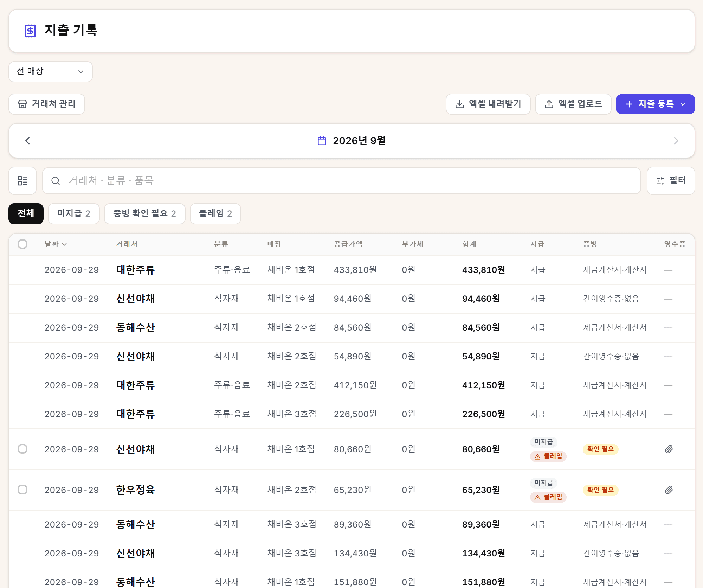Select the 클레임 2 tab
Image resolution: width=703 pixels, height=588 pixels.
(215, 213)
